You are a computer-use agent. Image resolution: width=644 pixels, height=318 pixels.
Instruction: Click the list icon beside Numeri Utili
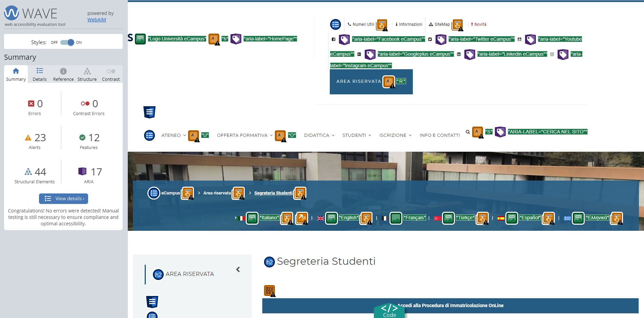click(x=336, y=24)
